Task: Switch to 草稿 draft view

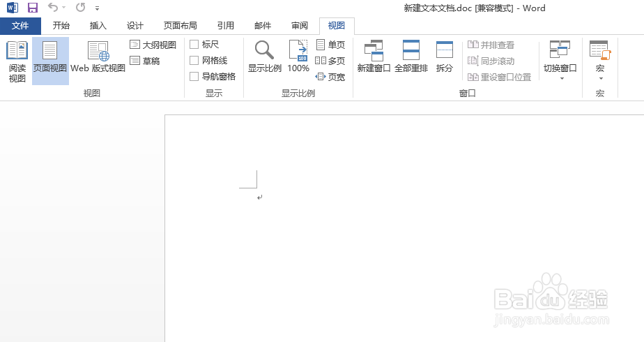Action: point(144,61)
